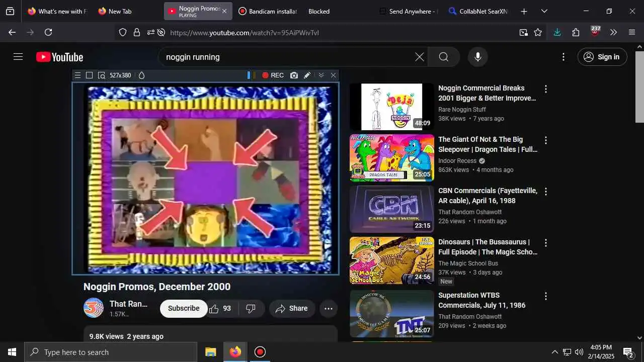
Task: Open options menu for CBN Commercials video
Action: pyautogui.click(x=545, y=192)
